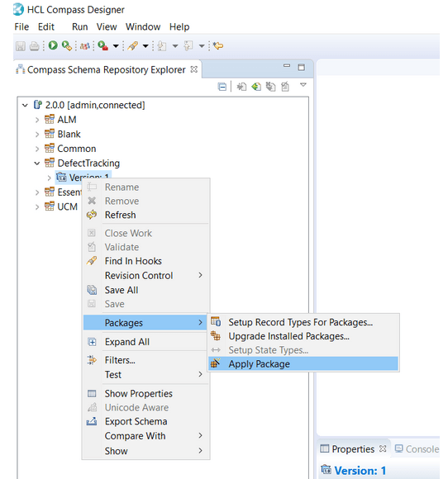Click the flashlight search toolbar icon
The image size is (448, 479).
pyautogui.click(x=132, y=46)
